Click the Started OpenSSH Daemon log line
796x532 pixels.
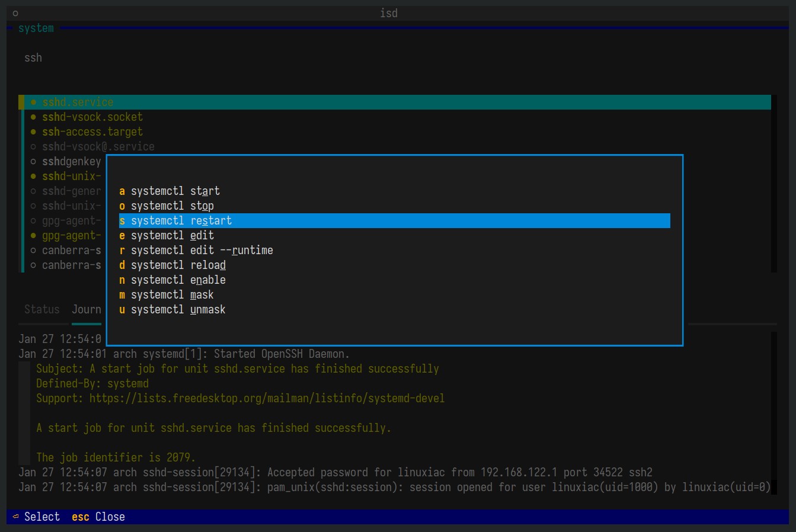coord(184,354)
